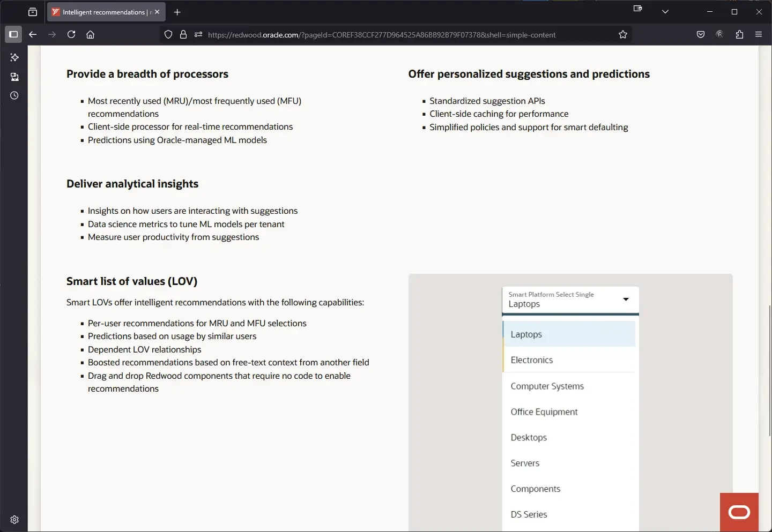
Task: Select Laptops from the list
Action: [569, 334]
